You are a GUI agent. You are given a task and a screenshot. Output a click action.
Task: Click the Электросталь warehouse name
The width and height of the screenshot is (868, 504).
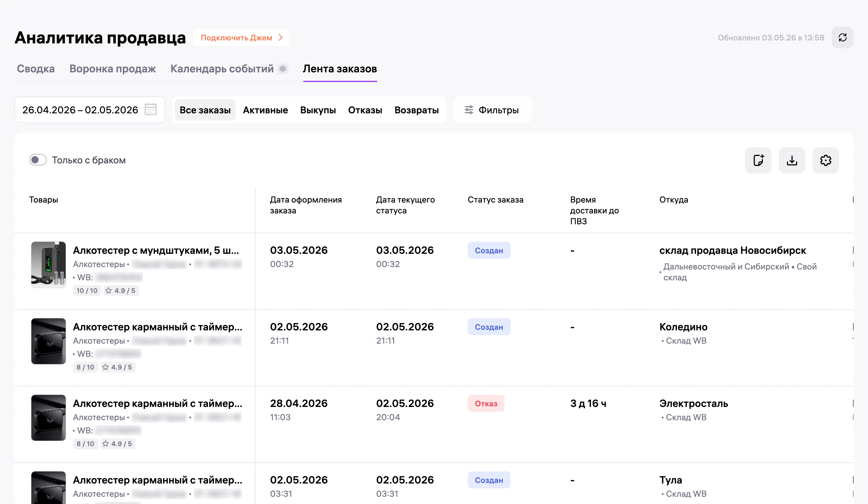pyautogui.click(x=694, y=403)
